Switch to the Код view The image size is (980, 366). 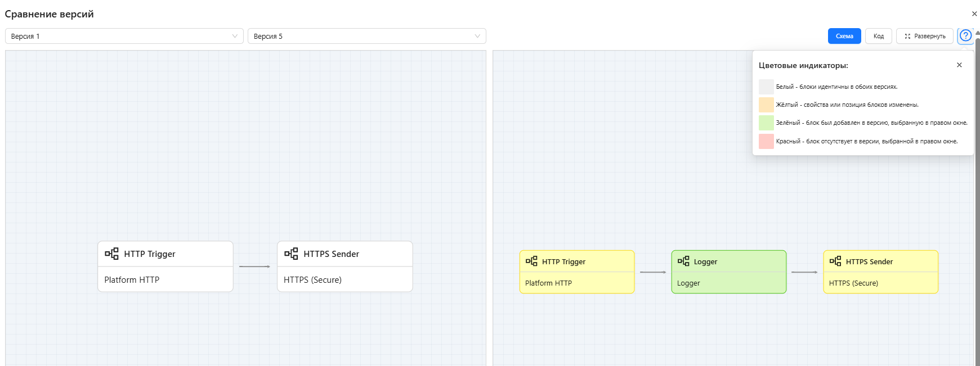coord(878,36)
